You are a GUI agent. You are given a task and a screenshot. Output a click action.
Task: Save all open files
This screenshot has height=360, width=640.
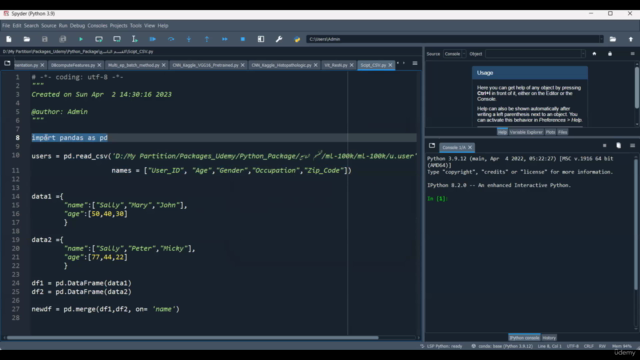[x=62, y=39]
